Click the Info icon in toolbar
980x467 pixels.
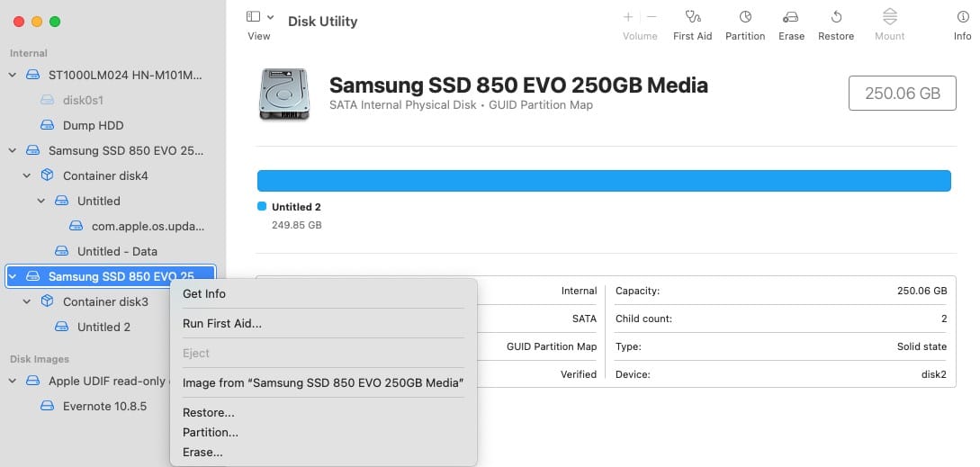963,17
